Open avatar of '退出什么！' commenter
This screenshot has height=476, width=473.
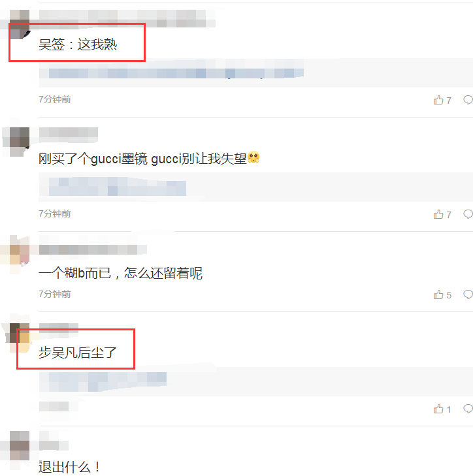(20, 445)
